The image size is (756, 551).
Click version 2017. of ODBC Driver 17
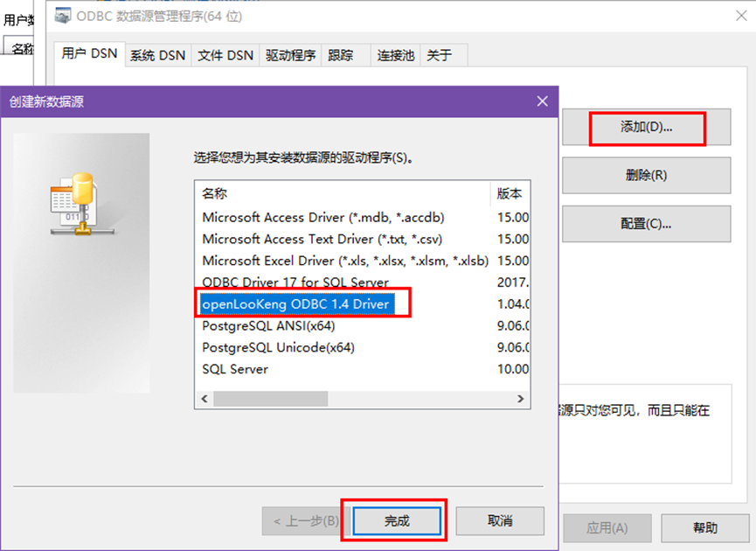513,282
